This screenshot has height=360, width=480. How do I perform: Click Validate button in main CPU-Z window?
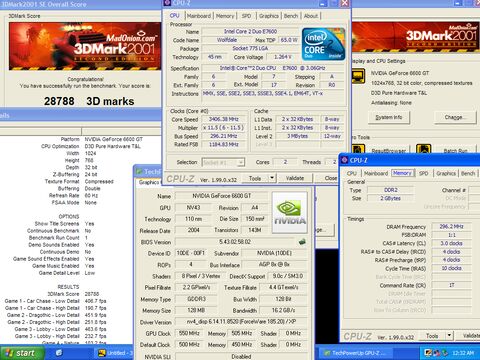295,178
